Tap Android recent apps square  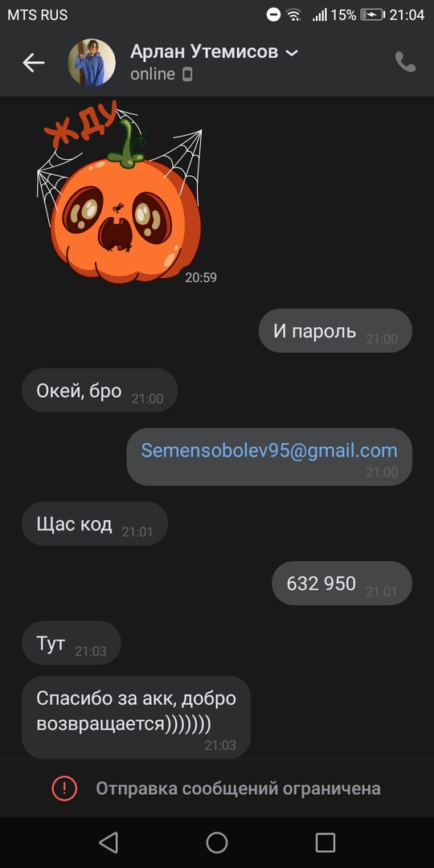pos(325,842)
